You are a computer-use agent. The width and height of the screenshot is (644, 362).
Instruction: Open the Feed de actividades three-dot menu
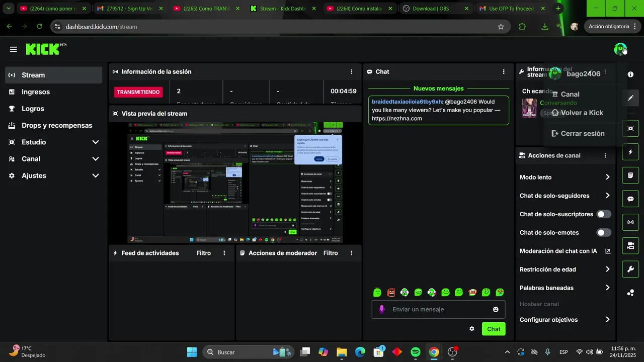[x=224, y=253]
